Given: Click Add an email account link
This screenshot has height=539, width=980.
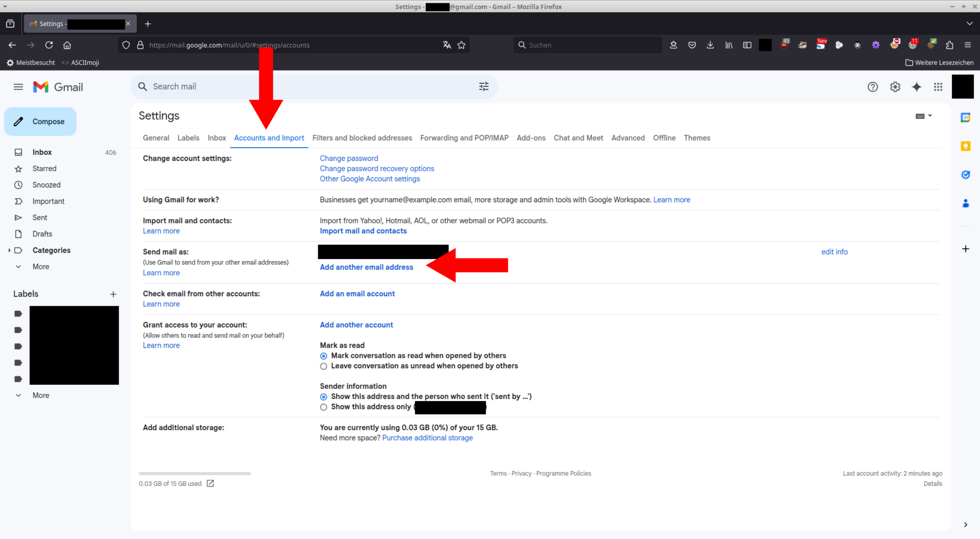Looking at the screenshot, I should pos(357,293).
